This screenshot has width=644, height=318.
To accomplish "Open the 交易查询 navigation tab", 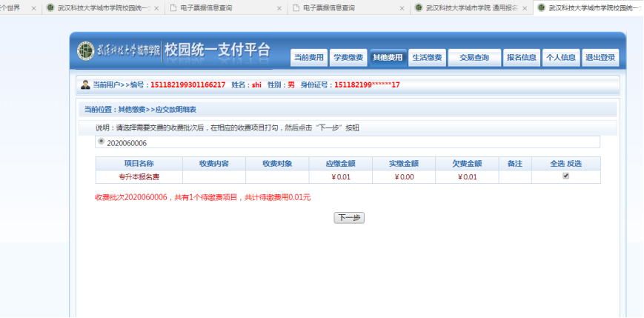I will (x=474, y=58).
